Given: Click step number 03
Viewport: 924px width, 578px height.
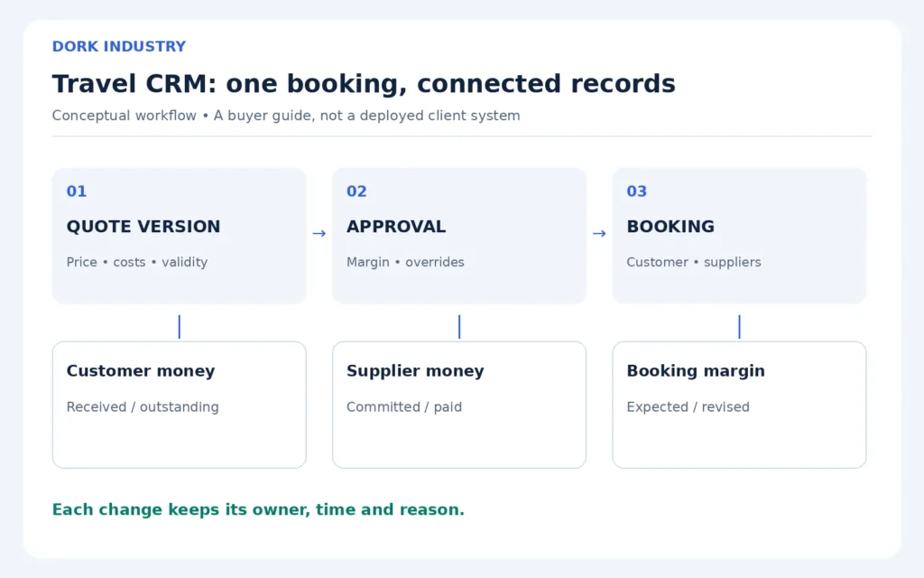Looking at the screenshot, I should pos(636,191).
